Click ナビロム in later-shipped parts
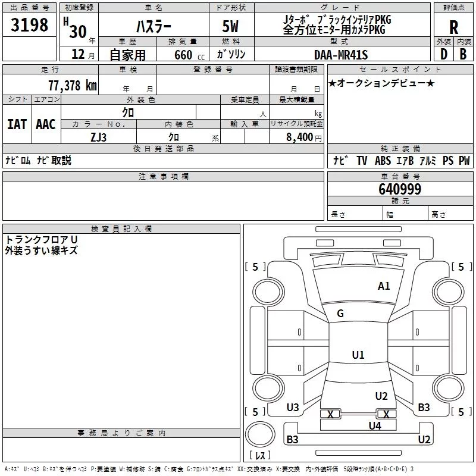This screenshot has width=476, height=476. tap(18, 160)
